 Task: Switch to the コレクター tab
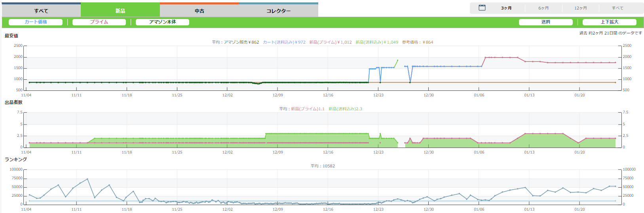coord(278,11)
